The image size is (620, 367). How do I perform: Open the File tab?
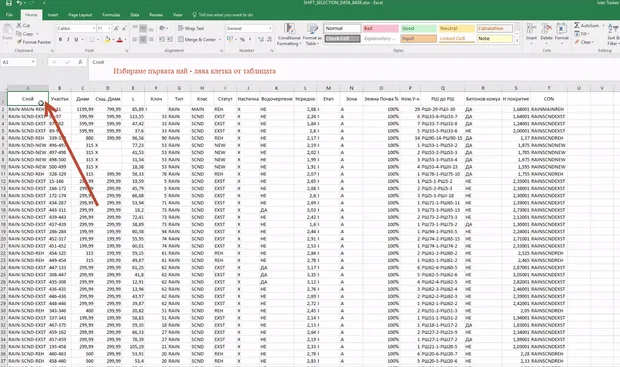[x=9, y=15]
